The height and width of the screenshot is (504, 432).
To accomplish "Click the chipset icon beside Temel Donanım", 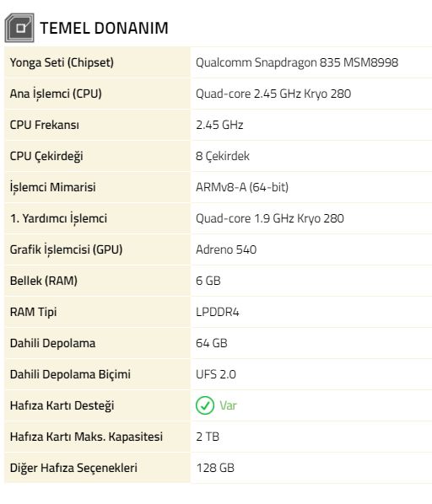I will click(19, 28).
